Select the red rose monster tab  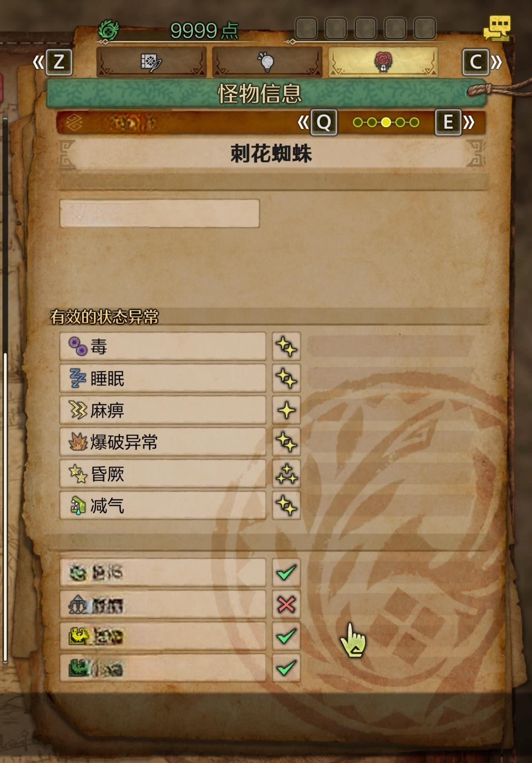click(x=383, y=62)
